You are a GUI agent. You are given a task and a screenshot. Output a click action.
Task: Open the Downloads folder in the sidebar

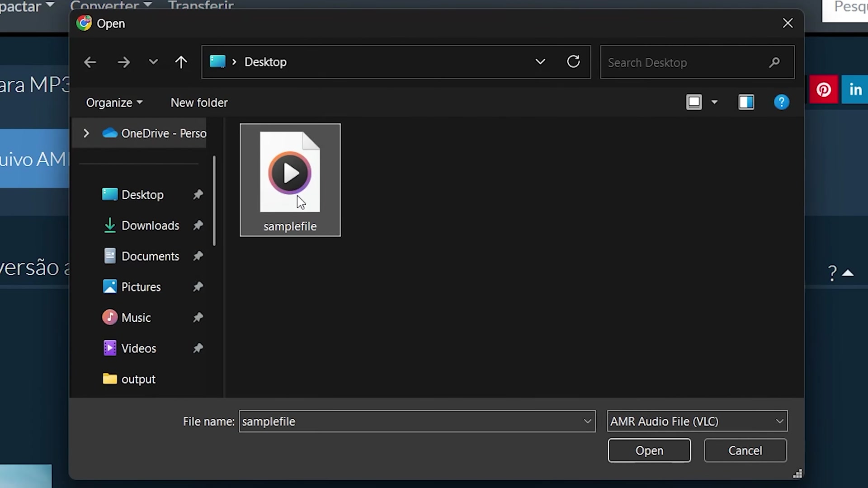point(151,225)
